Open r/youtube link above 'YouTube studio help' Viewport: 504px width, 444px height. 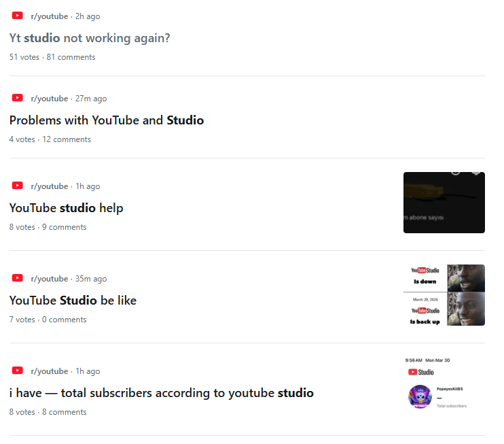pos(50,186)
